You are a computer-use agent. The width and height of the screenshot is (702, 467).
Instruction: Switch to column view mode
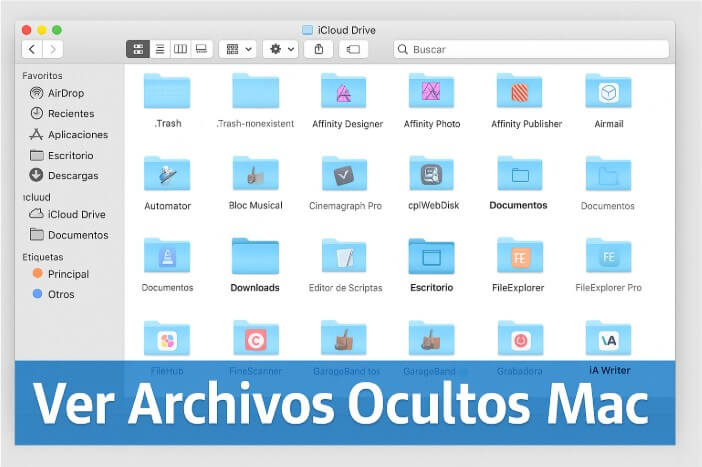[x=180, y=49]
